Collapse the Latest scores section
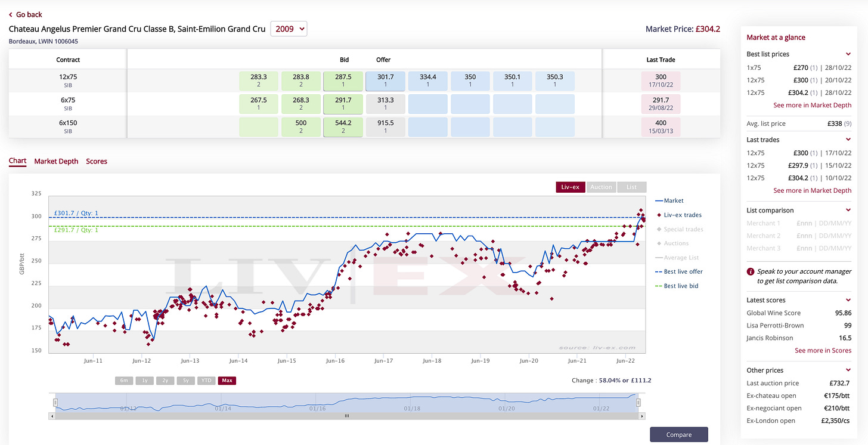This screenshot has height=445, width=868. (x=848, y=301)
